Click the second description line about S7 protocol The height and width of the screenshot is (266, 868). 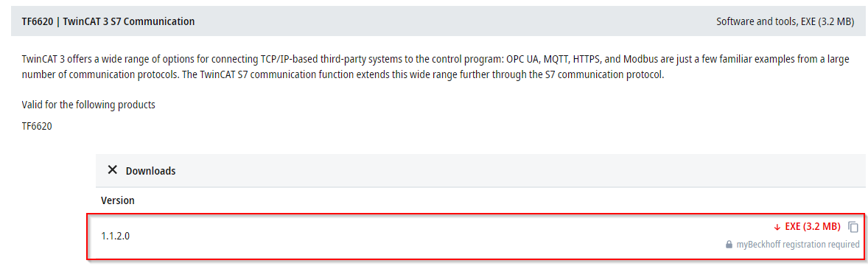click(342, 74)
